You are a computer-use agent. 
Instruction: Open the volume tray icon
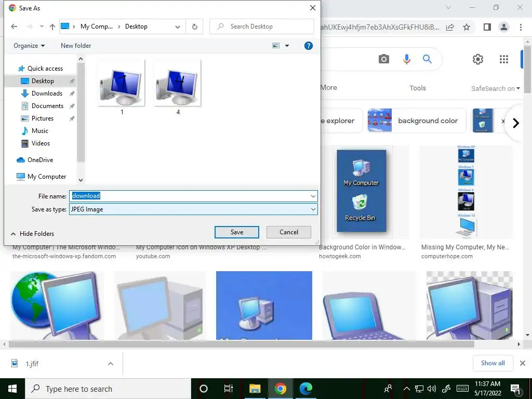[432, 389]
